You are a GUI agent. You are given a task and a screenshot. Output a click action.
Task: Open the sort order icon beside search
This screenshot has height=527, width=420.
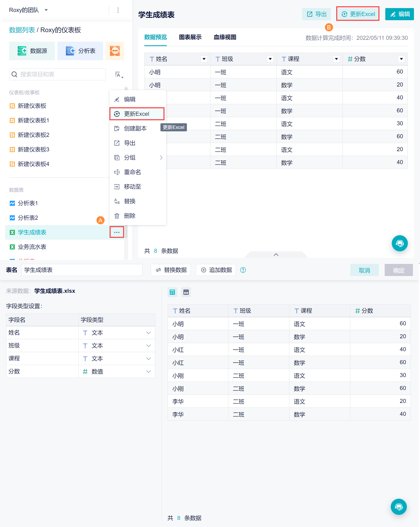click(x=119, y=75)
